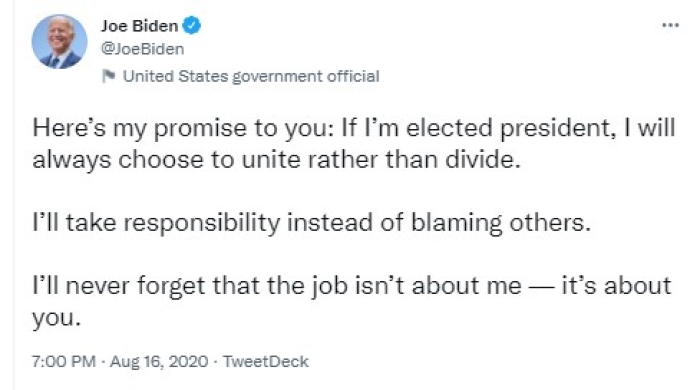Click the 7:00 PM timestamp
The height and width of the screenshot is (390, 700).
click(64, 361)
